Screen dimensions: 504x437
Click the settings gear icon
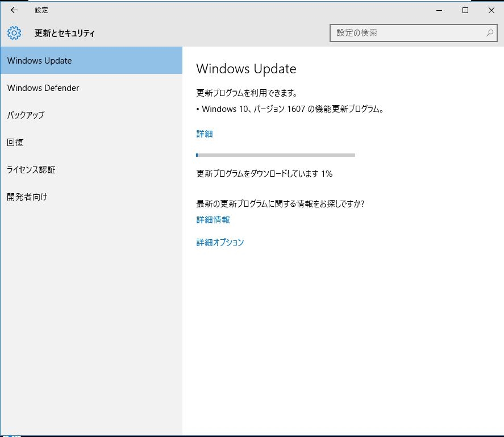coord(14,33)
